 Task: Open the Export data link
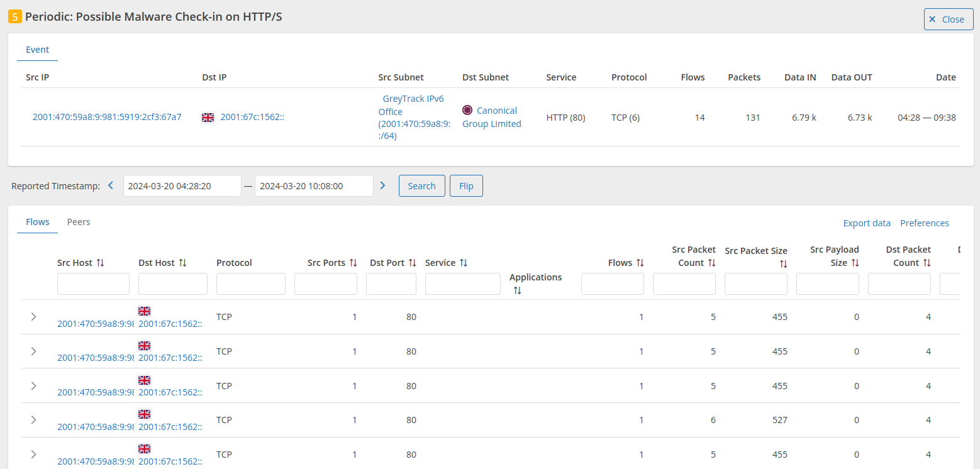(867, 223)
